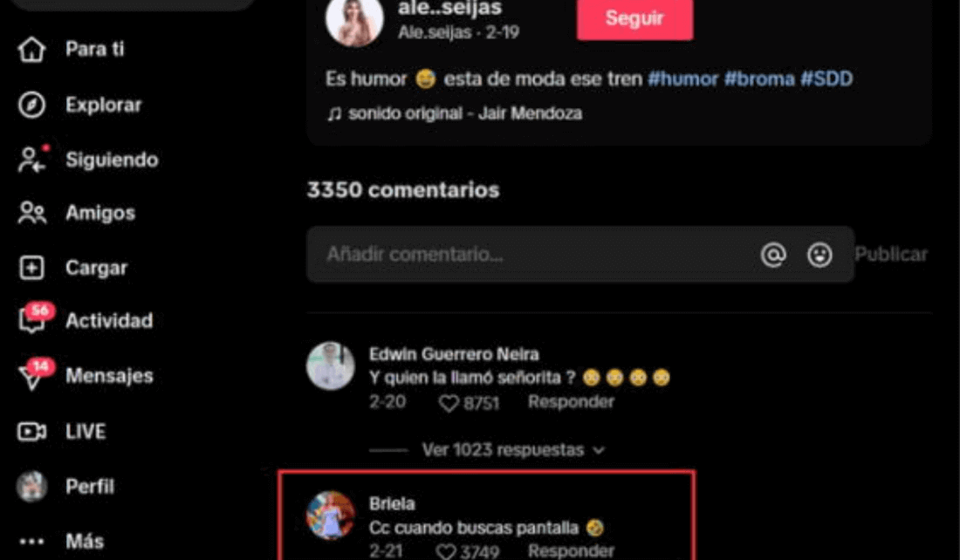Open the Siguiendo people icon

coord(32,159)
